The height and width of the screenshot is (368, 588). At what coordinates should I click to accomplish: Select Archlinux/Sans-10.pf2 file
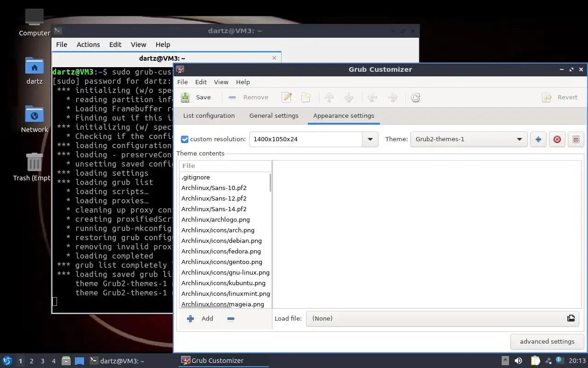point(225,188)
